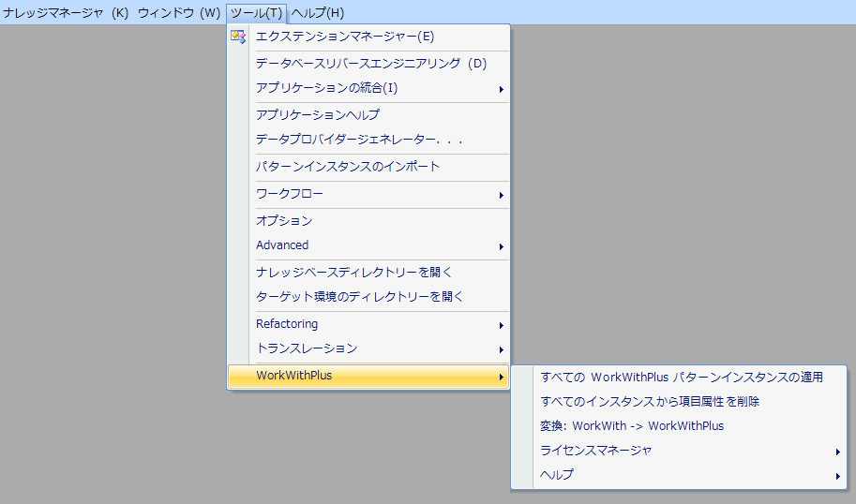Screen dimensions: 856x504
Task: Click the Extension Manager icon
Action: click(238, 37)
